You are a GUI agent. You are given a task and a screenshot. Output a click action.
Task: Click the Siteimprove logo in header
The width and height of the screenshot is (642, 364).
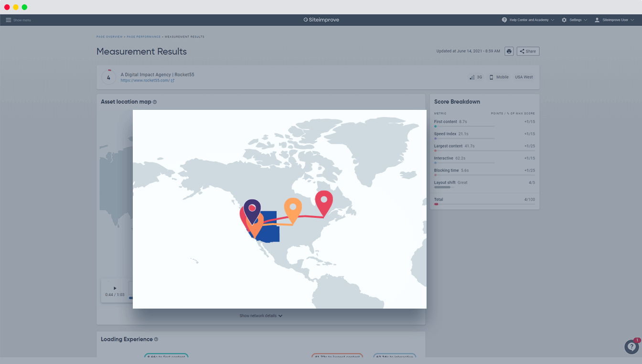point(321,20)
